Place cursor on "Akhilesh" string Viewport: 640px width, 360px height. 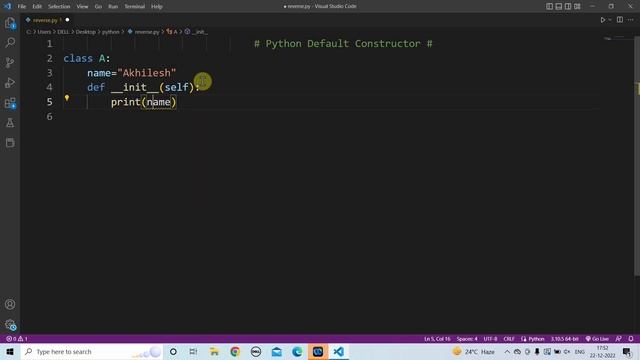147,73
